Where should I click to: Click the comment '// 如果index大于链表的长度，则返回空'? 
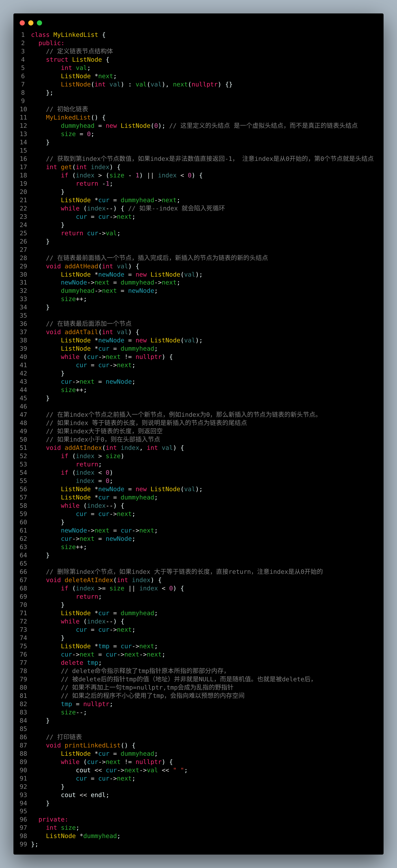[x=104, y=431]
